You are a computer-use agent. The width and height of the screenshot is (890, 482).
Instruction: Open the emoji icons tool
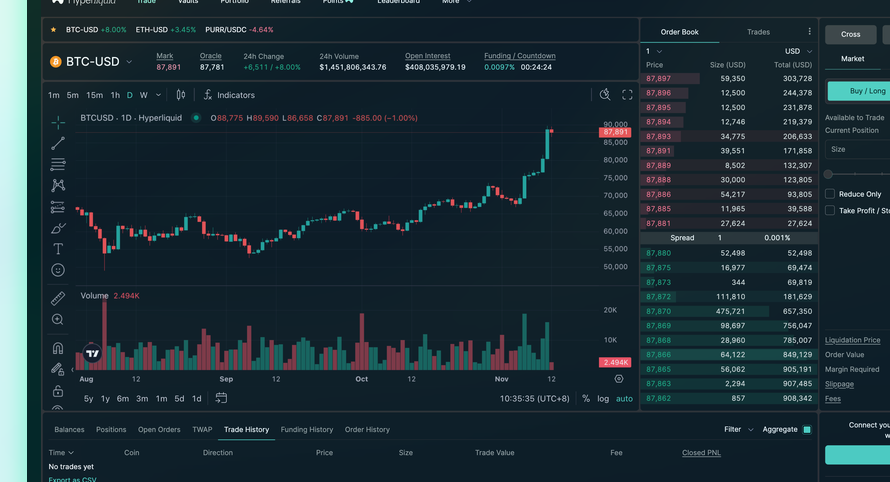(x=58, y=270)
